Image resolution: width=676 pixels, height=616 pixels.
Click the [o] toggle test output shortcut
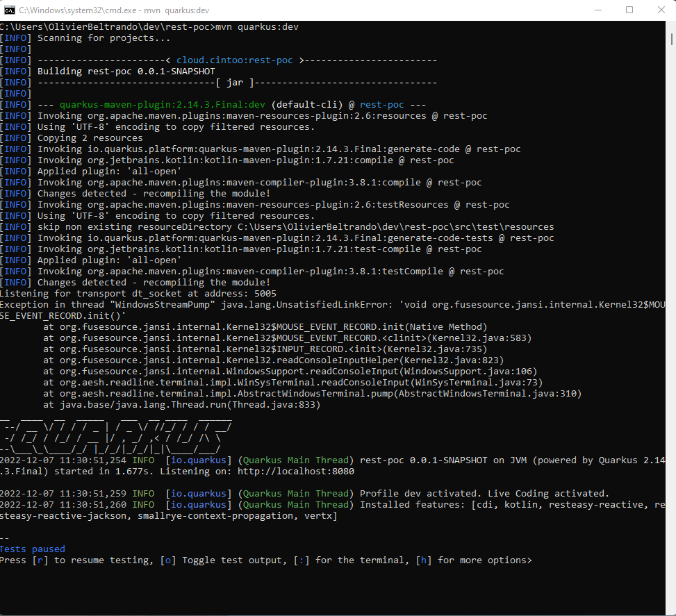168,560
